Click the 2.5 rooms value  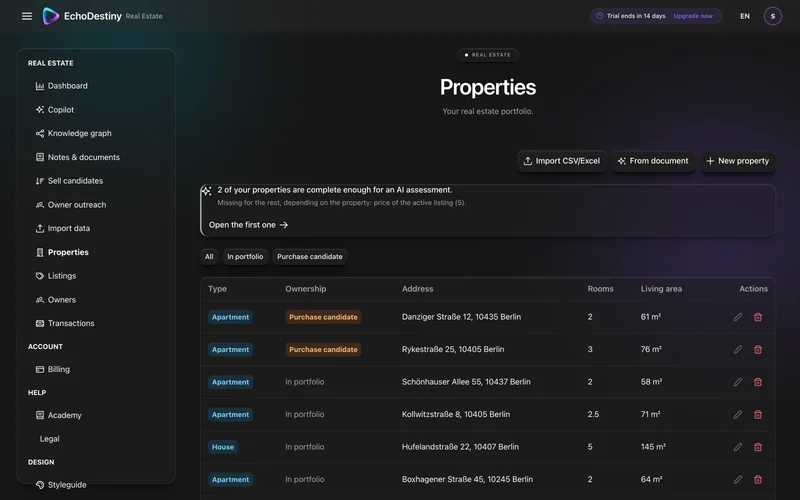(x=593, y=414)
